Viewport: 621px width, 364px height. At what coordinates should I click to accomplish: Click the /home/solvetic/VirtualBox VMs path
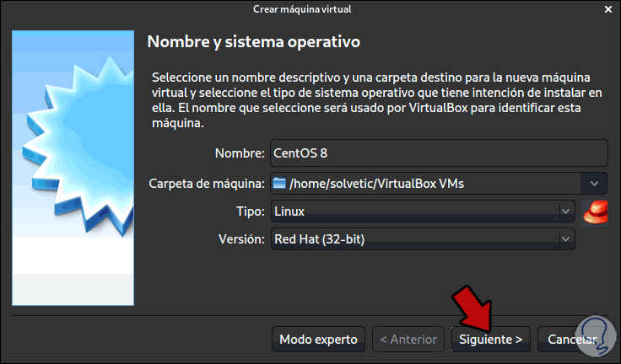pyautogui.click(x=376, y=184)
